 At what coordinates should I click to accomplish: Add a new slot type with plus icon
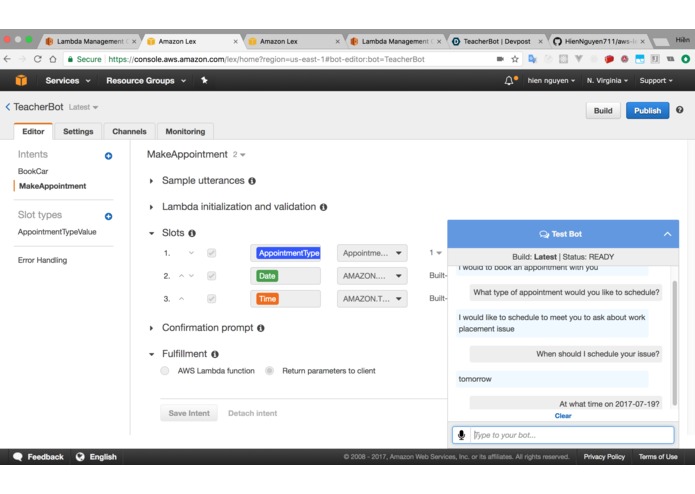click(x=108, y=216)
